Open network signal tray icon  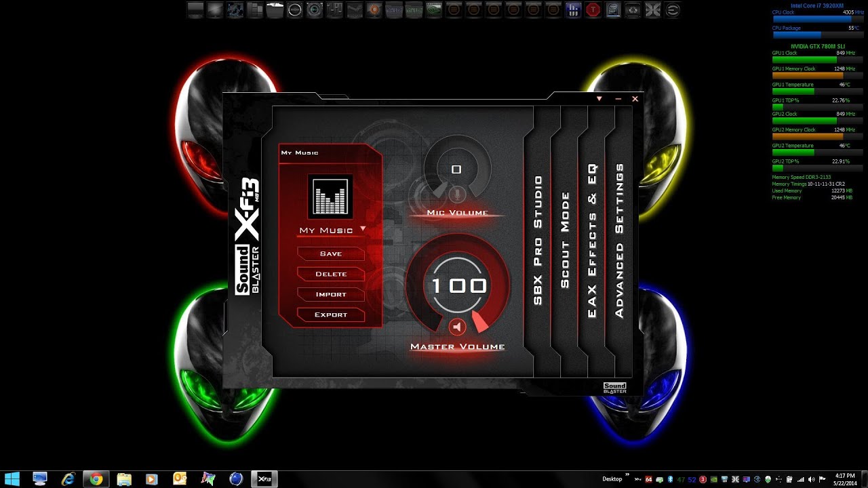801,479
